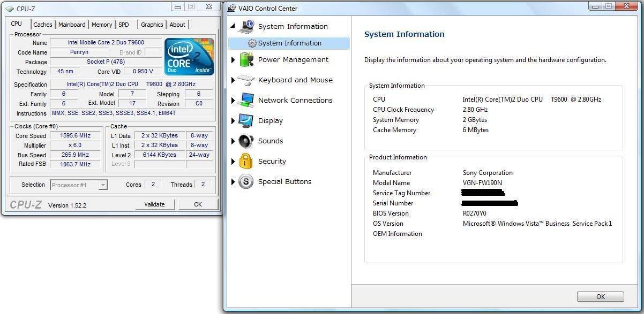Select the Sounds label in the sidebar

(271, 141)
